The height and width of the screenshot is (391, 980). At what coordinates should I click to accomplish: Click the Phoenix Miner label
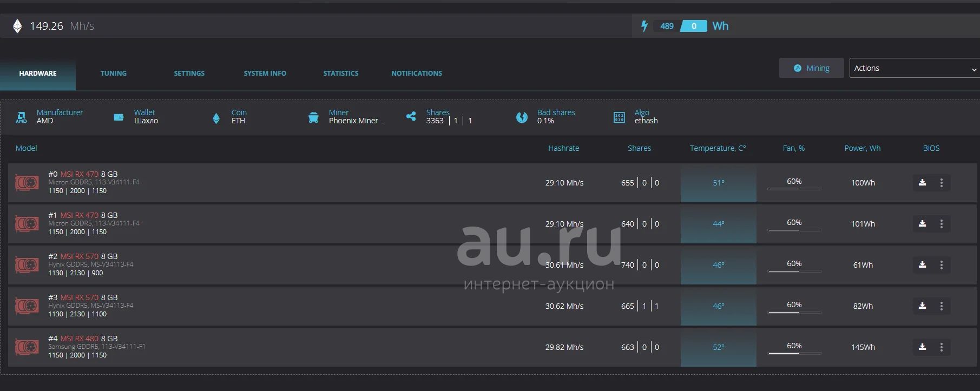[x=357, y=121]
